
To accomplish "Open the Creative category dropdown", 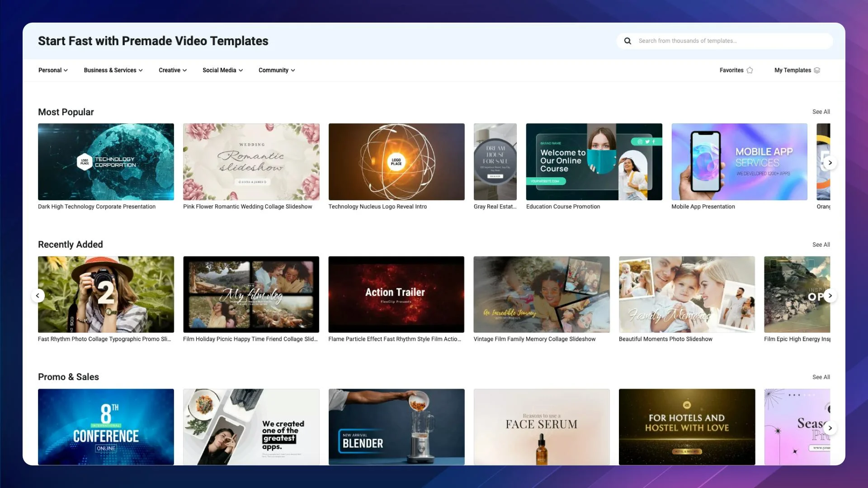I will (x=173, y=70).
